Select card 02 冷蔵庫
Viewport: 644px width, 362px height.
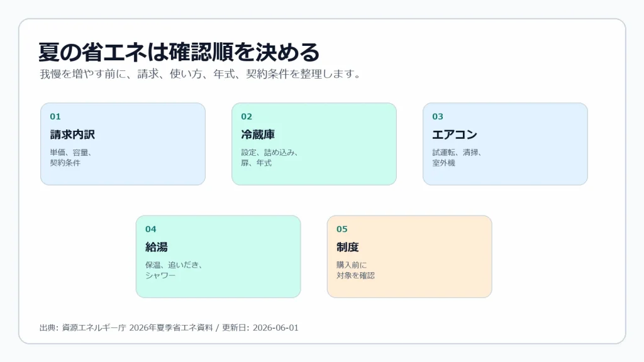tap(314, 144)
